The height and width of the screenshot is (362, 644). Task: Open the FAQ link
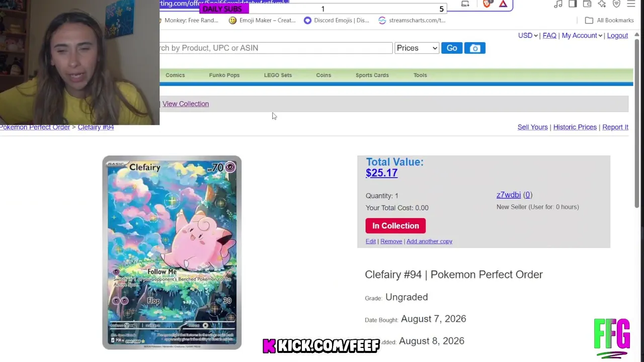549,36
